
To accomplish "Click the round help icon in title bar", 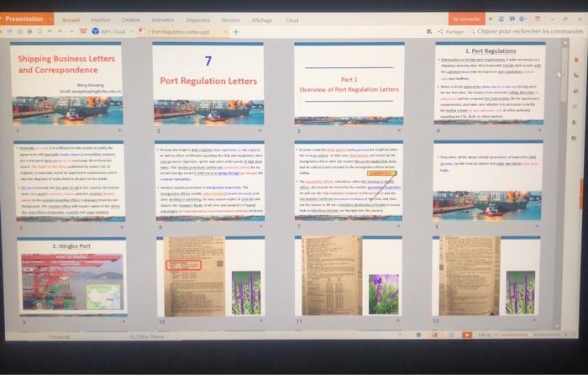I will click(x=522, y=18).
